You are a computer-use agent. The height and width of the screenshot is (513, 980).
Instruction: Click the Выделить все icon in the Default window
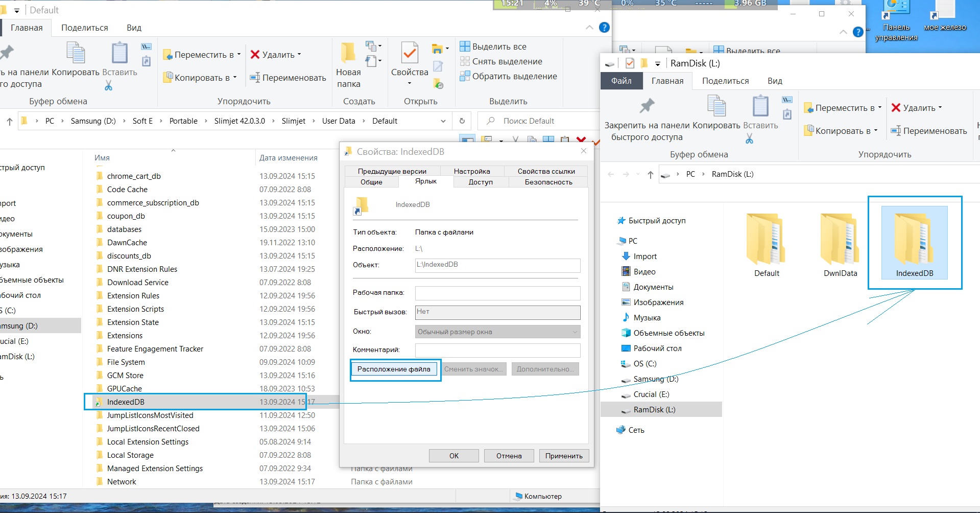coord(465,46)
